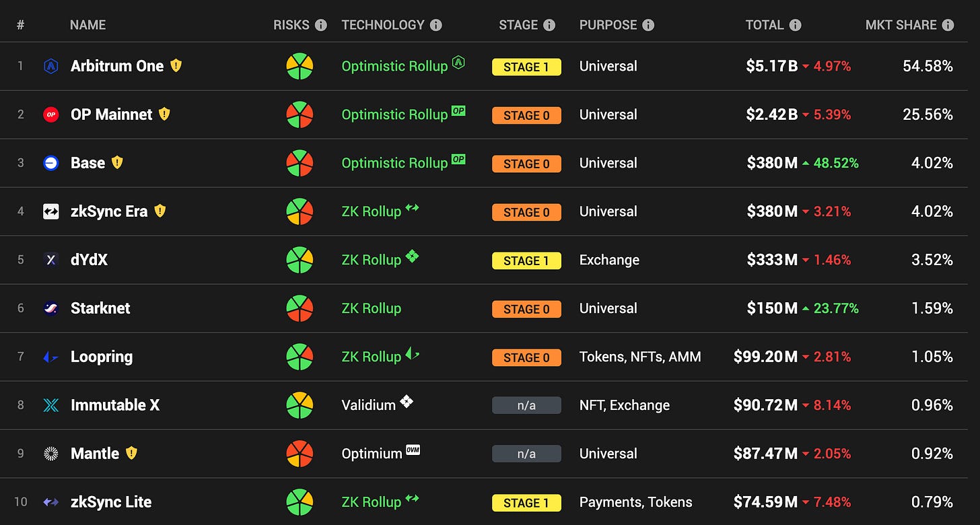980x525 pixels.
Task: Click the info icon next to RISKS header
Action: 320,25
